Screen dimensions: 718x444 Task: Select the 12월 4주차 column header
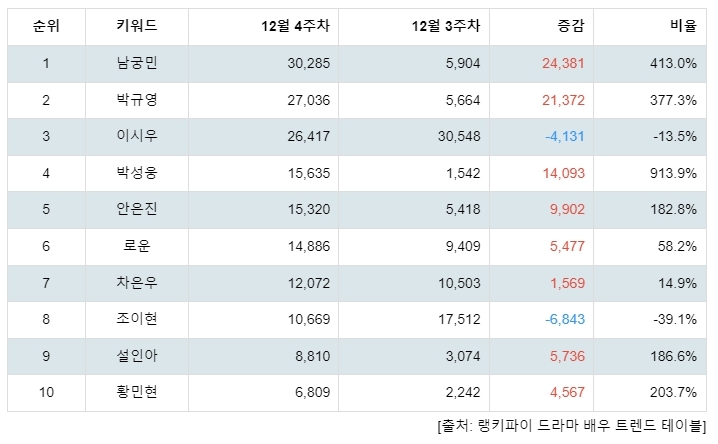click(295, 26)
